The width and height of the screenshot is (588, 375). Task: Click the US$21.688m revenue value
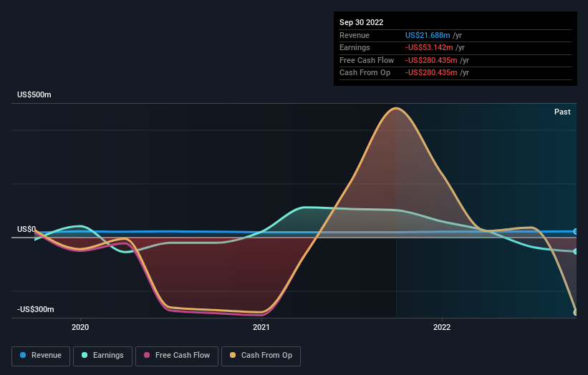click(x=428, y=35)
